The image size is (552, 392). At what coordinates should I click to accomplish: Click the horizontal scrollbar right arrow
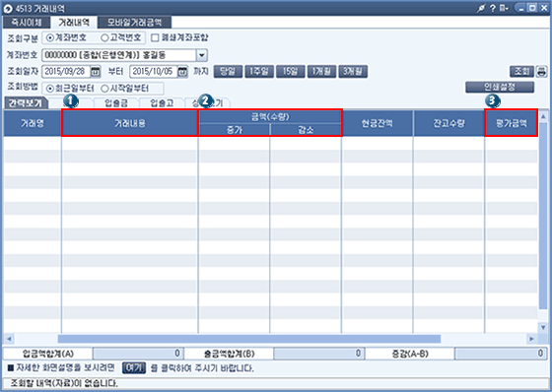click(531, 339)
